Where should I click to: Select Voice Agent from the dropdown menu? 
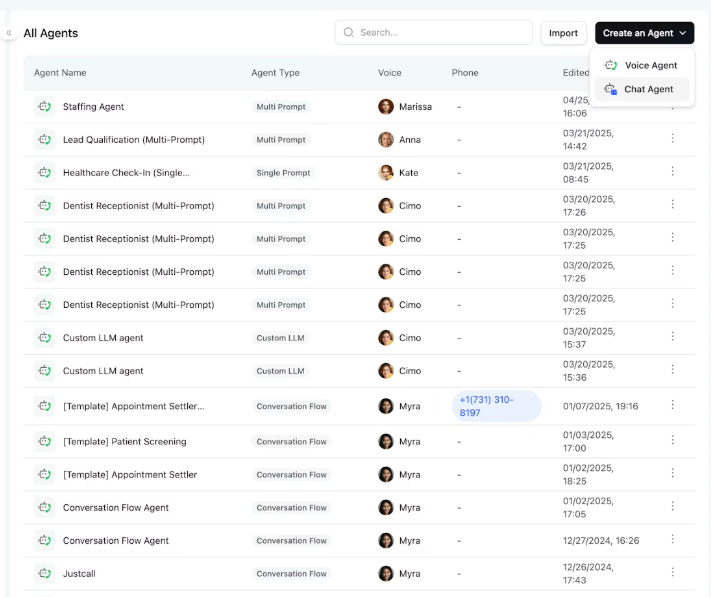point(642,65)
